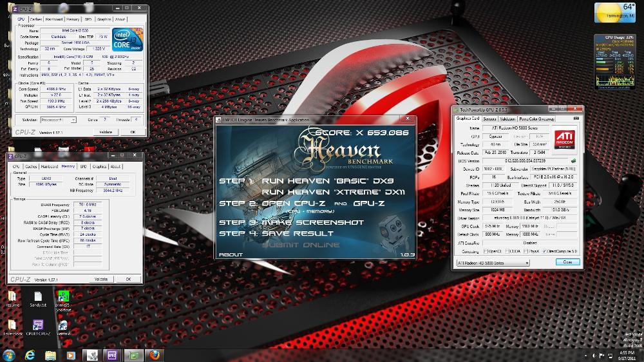Switch to Mainboard tab in top CPU-Z window
Screen dimensions: 644x362
(x=54, y=19)
